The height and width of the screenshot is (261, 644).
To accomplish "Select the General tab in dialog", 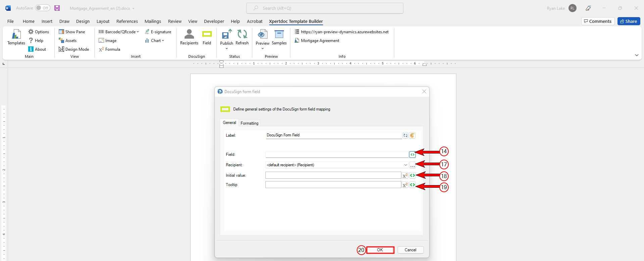I will [x=230, y=123].
